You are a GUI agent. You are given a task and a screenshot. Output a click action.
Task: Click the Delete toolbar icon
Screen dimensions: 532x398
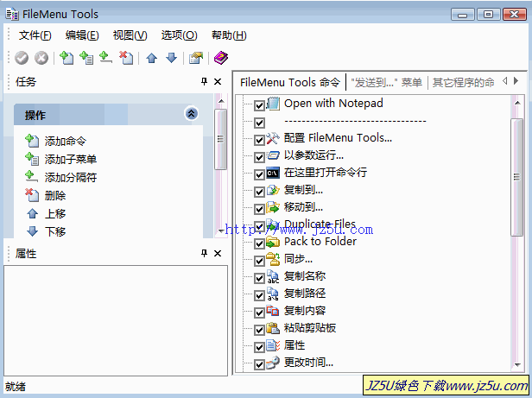coord(126,58)
